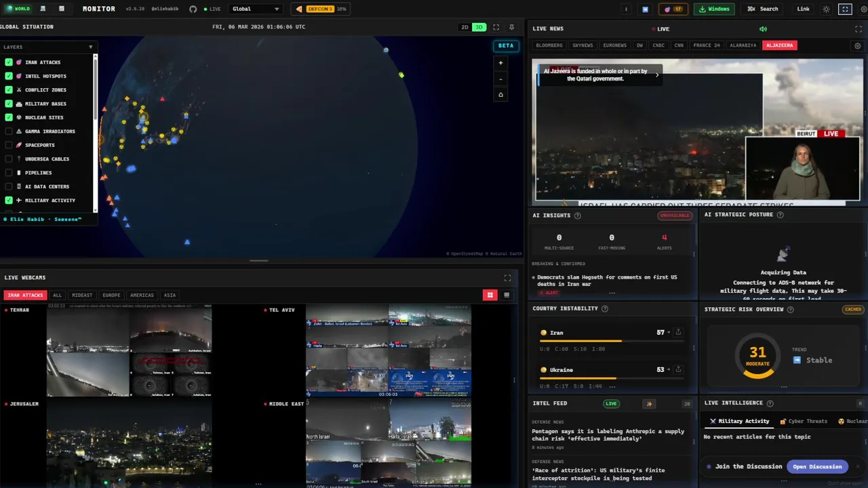Zoom out on the globe map
Screen dimensions: 868x488
(500, 79)
